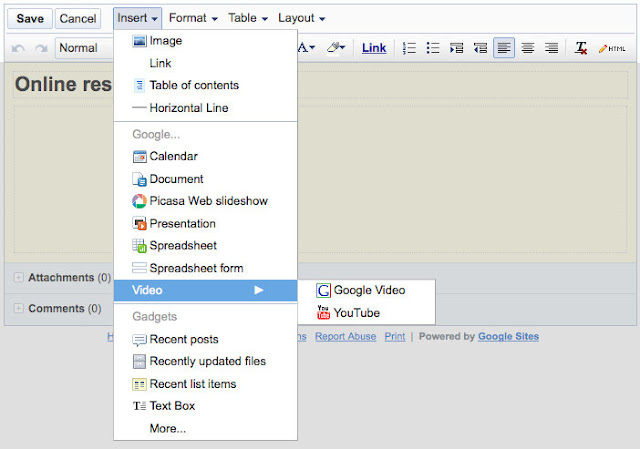The height and width of the screenshot is (449, 640).
Task: Expand the Attachments section
Action: click(19, 278)
